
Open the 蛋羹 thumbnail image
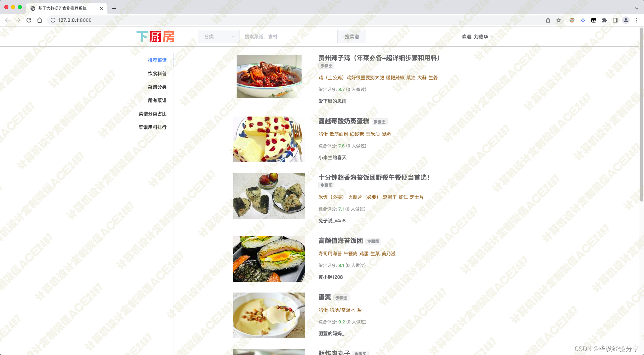tap(269, 315)
